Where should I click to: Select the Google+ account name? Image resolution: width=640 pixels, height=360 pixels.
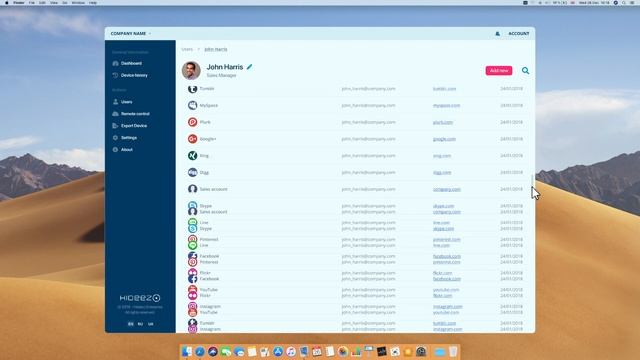tap(208, 139)
